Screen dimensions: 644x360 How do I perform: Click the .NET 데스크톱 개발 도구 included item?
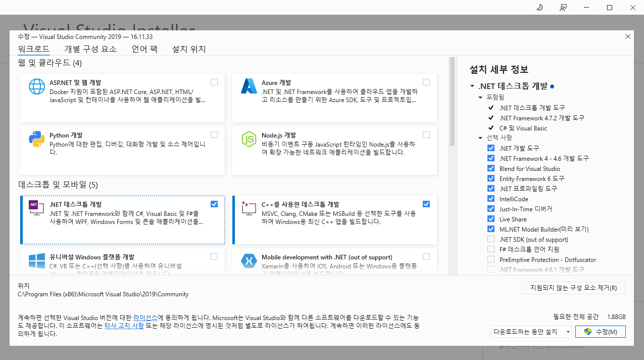[x=532, y=108]
